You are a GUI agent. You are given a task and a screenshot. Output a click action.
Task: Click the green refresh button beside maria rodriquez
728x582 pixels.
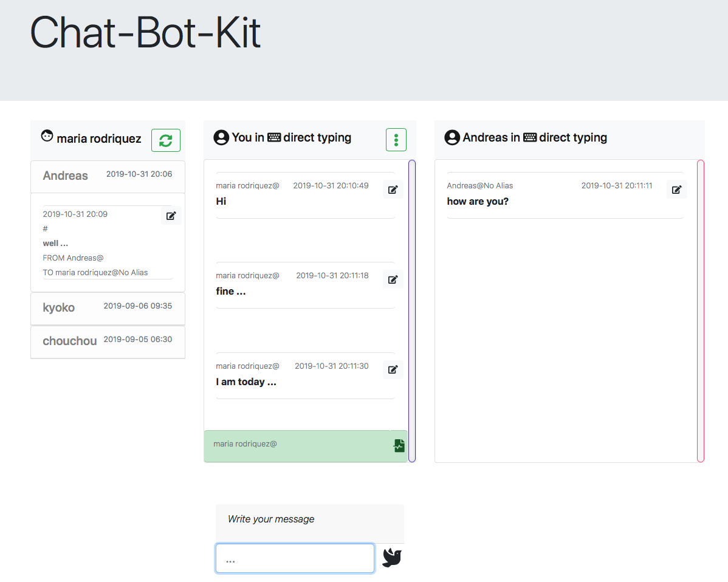(x=166, y=140)
